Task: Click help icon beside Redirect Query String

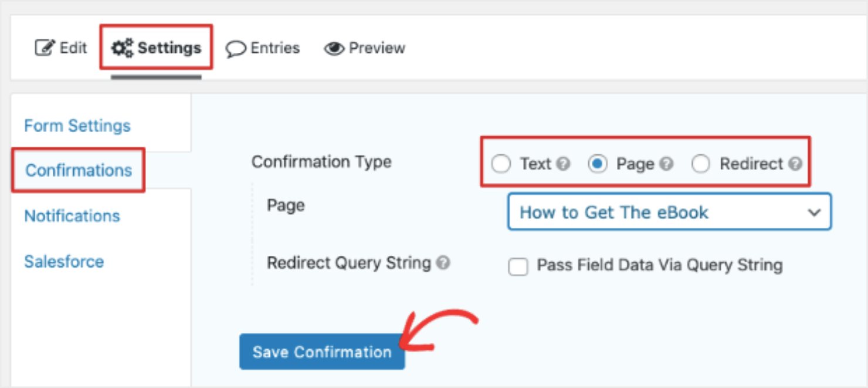Action: click(x=444, y=263)
